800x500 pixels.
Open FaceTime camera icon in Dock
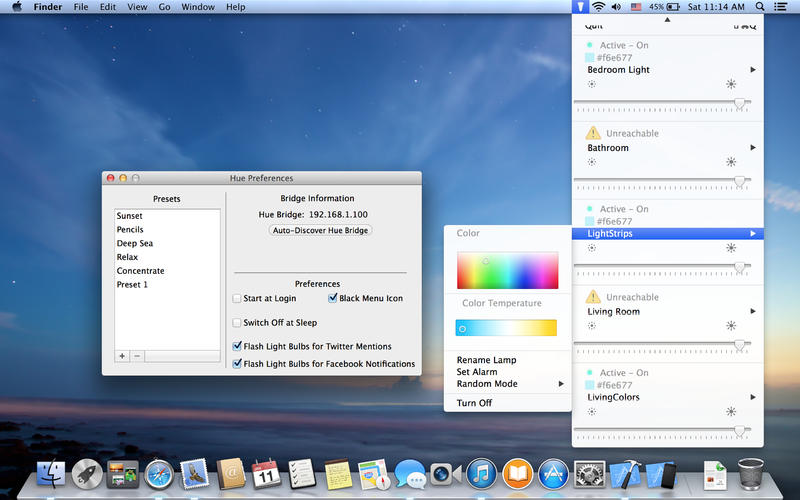[445, 474]
